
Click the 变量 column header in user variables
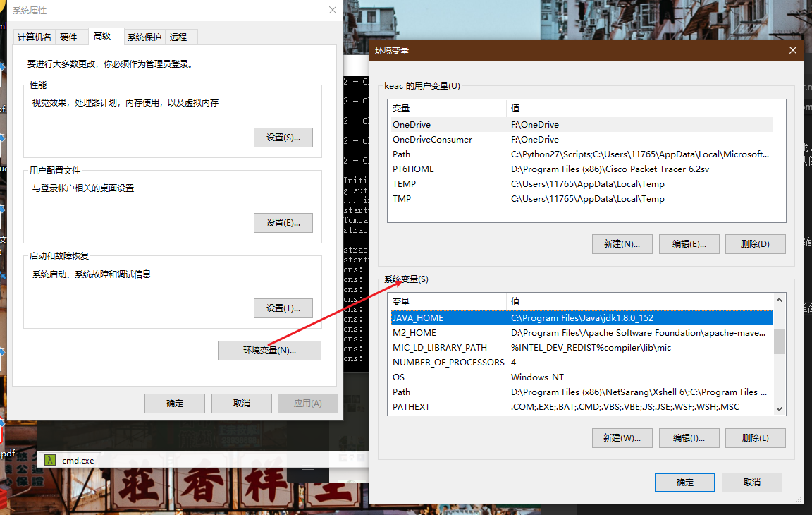(448, 108)
